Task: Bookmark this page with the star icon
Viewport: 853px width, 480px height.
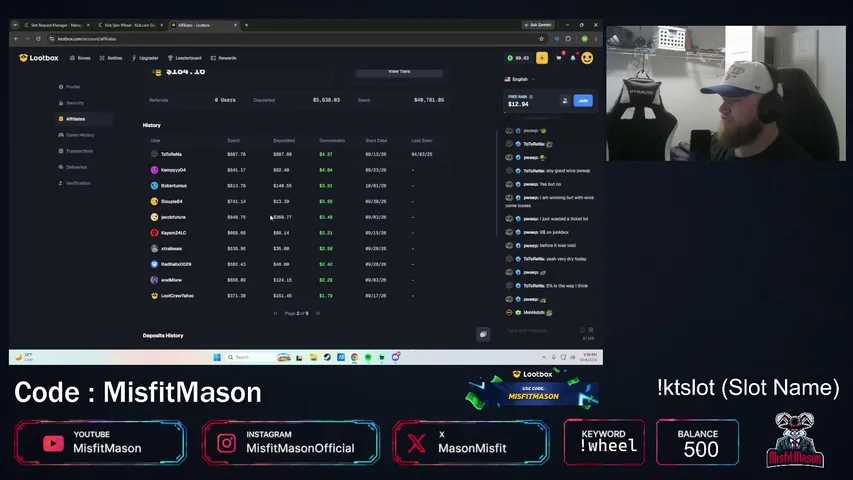Action: (x=541, y=39)
